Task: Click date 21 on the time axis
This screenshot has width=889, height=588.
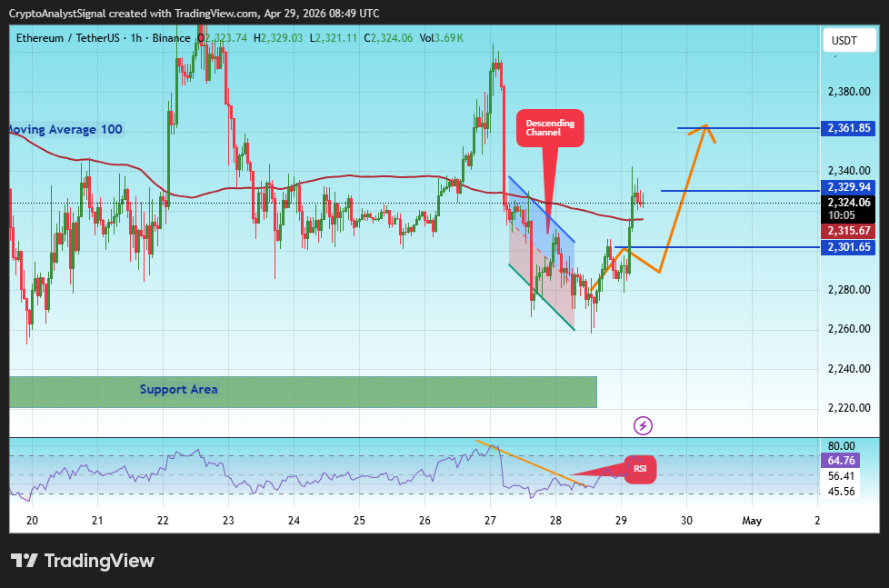Action: coord(97,521)
